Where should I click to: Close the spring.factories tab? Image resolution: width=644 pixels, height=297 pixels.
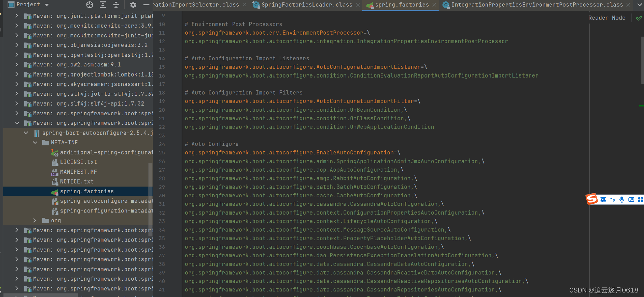[434, 5]
